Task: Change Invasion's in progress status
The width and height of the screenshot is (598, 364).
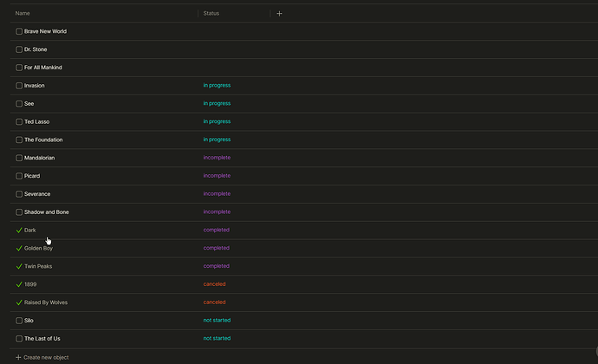Action: [217, 86]
